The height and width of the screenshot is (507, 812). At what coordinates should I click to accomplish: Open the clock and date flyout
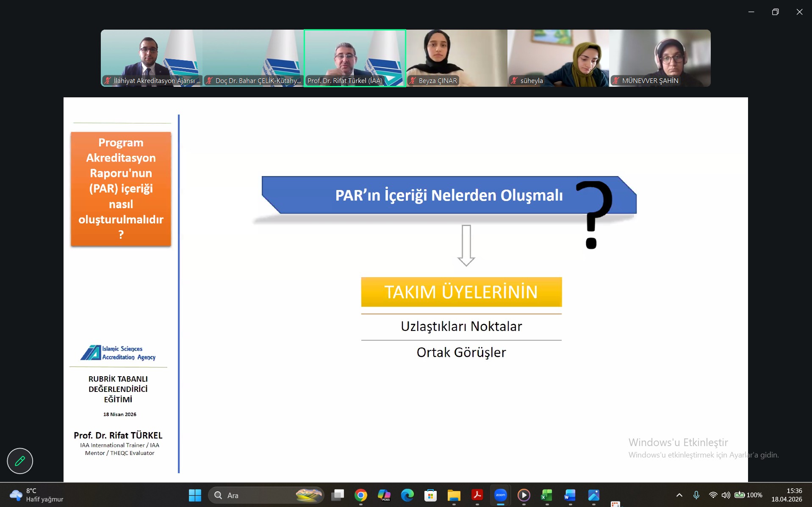tap(787, 495)
